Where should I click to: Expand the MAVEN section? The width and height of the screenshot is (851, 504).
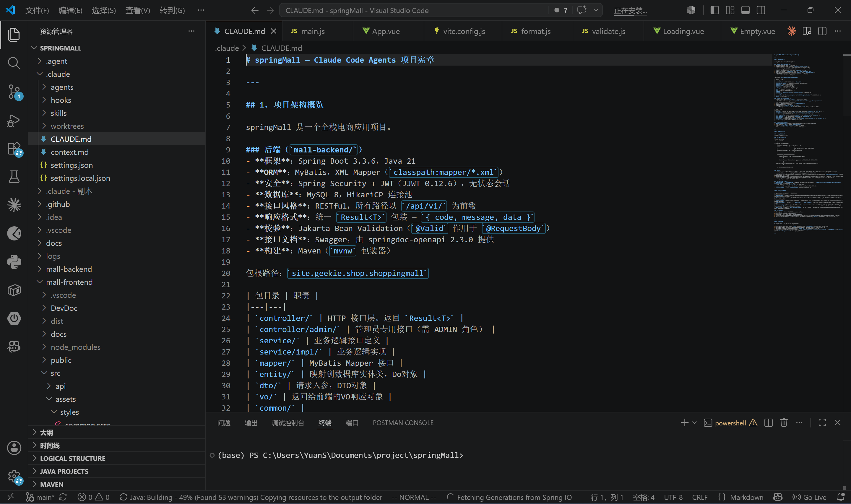click(117, 484)
